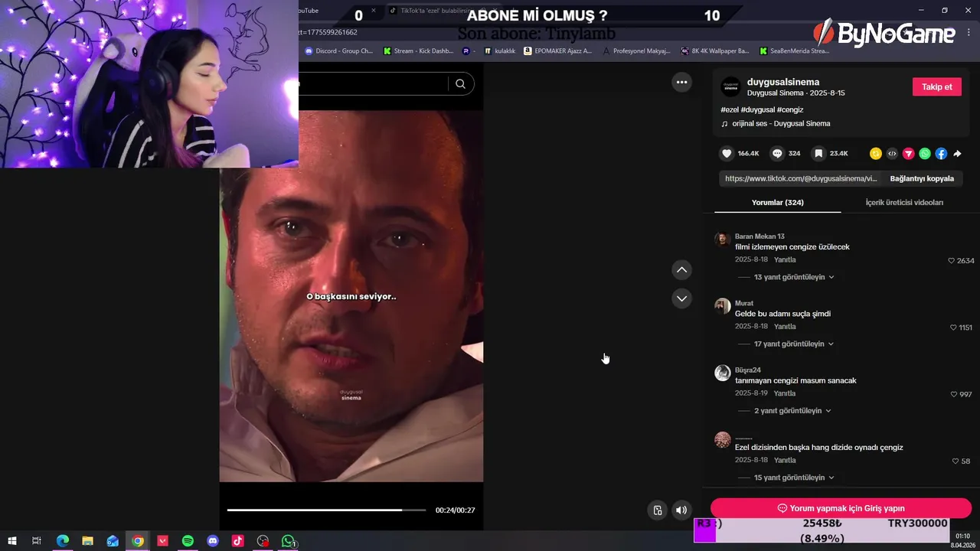Open the duygusalsinema username
The image size is (980, 551).
coord(783,82)
